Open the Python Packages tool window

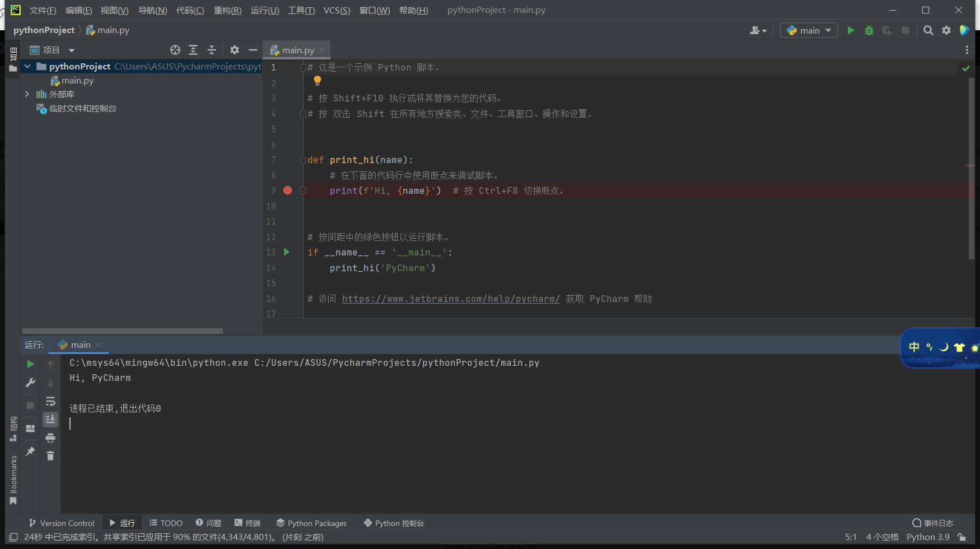tap(311, 523)
